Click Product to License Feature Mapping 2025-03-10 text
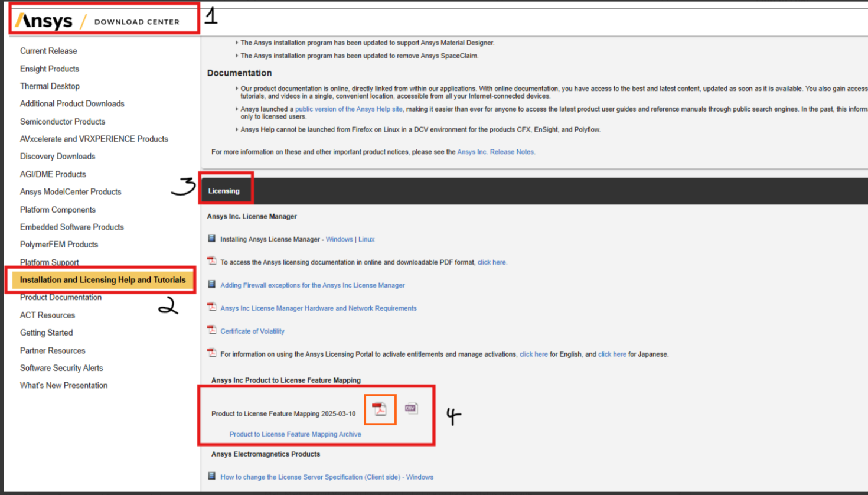This screenshot has width=868, height=495. pos(283,413)
